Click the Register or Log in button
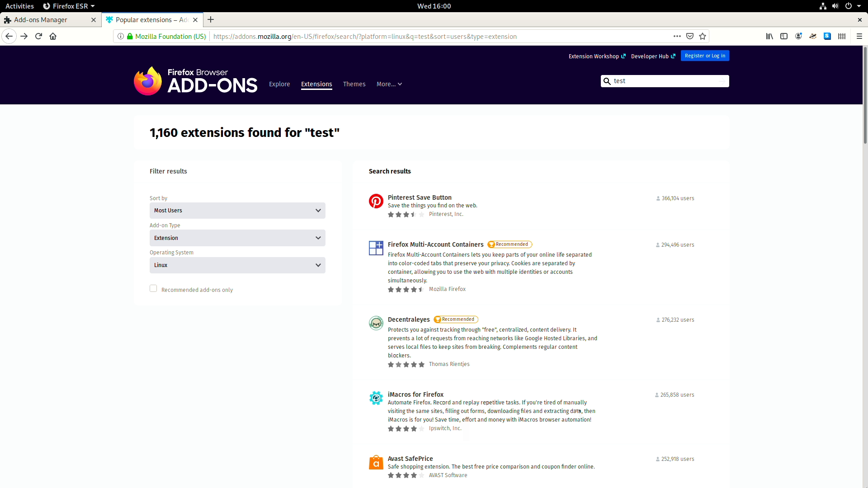 tap(705, 56)
